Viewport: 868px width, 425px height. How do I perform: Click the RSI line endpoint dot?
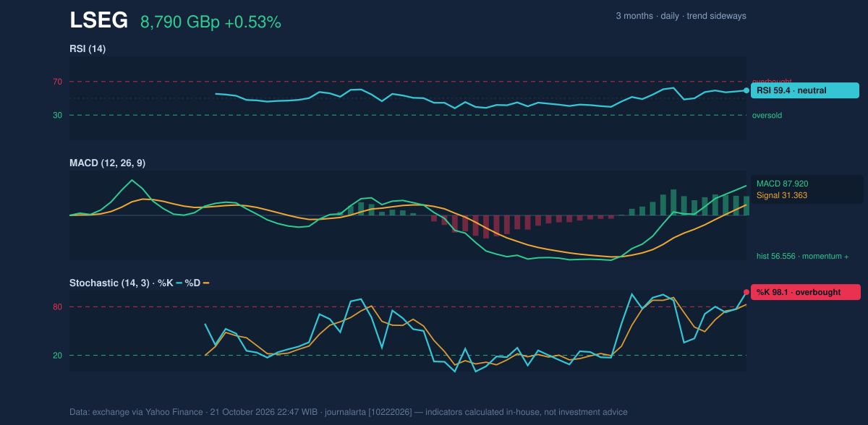[x=746, y=90]
